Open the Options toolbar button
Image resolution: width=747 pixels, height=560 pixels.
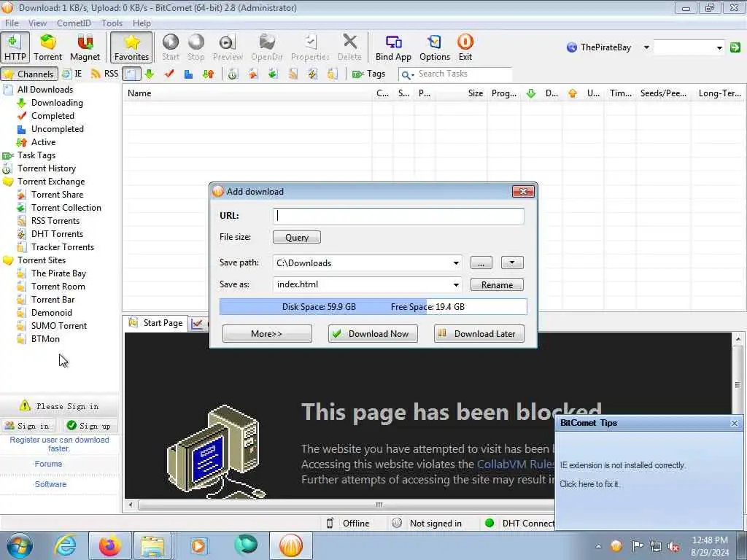click(435, 47)
